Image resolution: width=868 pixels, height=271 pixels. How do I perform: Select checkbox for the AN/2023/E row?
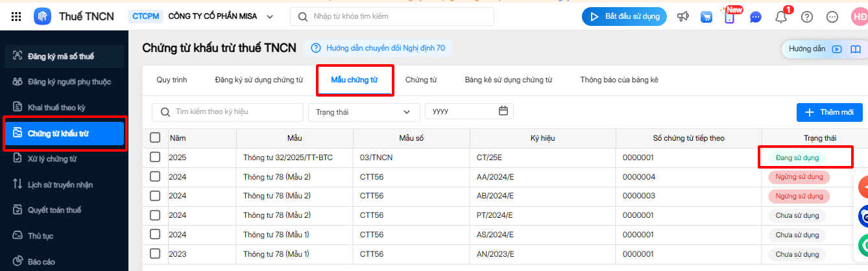[155, 254]
